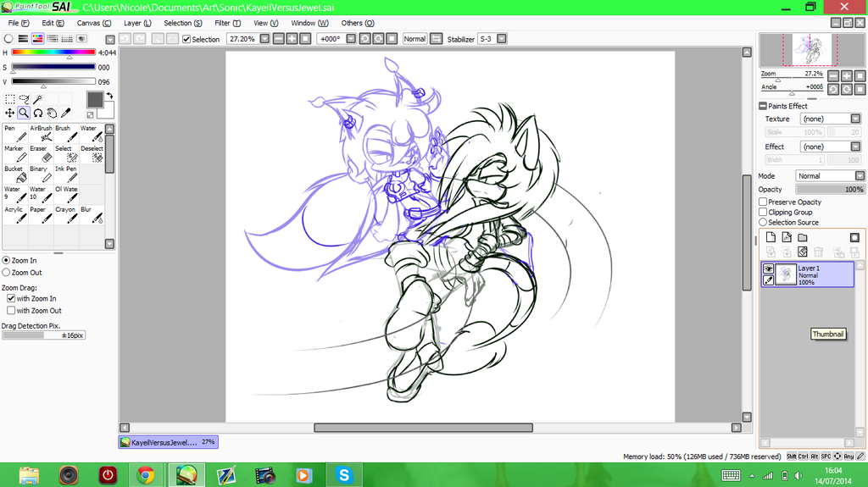Show the RGB slider panel

point(23,39)
